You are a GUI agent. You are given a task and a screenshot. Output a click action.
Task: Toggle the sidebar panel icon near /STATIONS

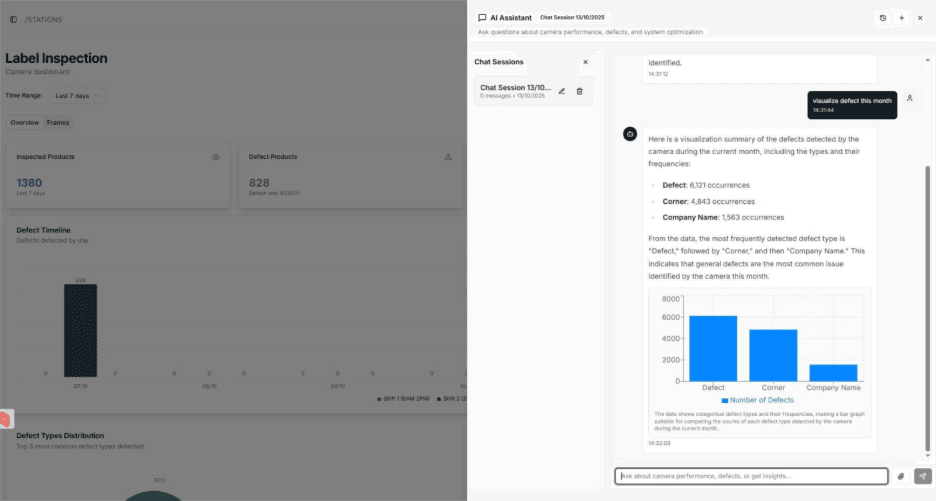(13, 19)
